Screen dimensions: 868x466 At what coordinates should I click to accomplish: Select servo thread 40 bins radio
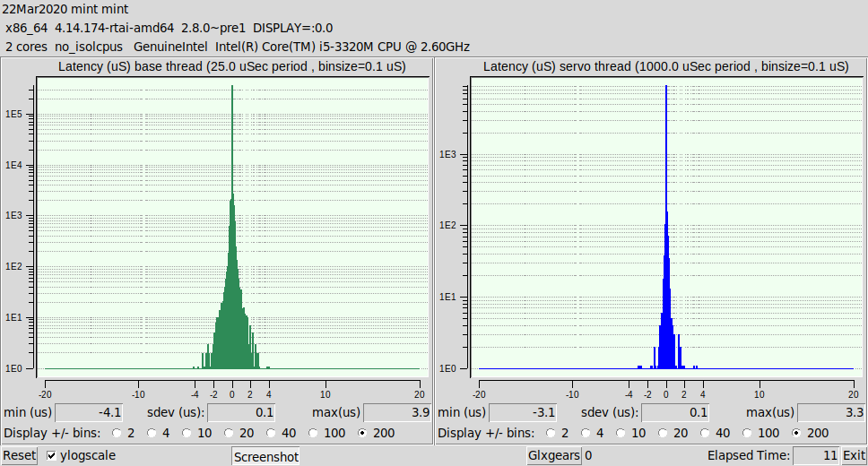(705, 434)
